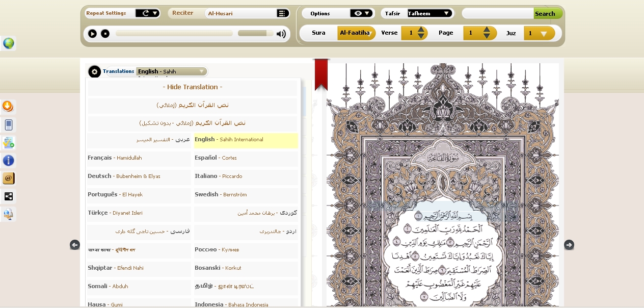The height and width of the screenshot is (308, 644).
Task: Click the Search button
Action: tap(548, 14)
